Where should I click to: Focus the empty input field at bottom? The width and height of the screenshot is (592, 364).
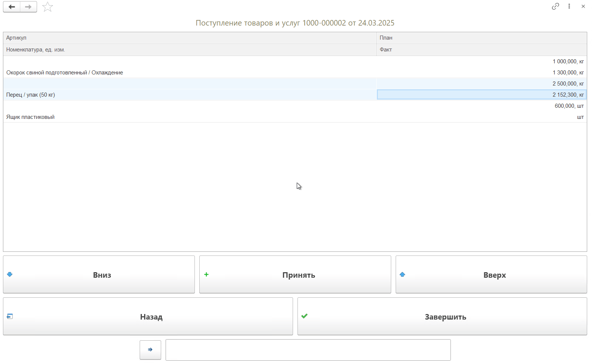coord(308,350)
